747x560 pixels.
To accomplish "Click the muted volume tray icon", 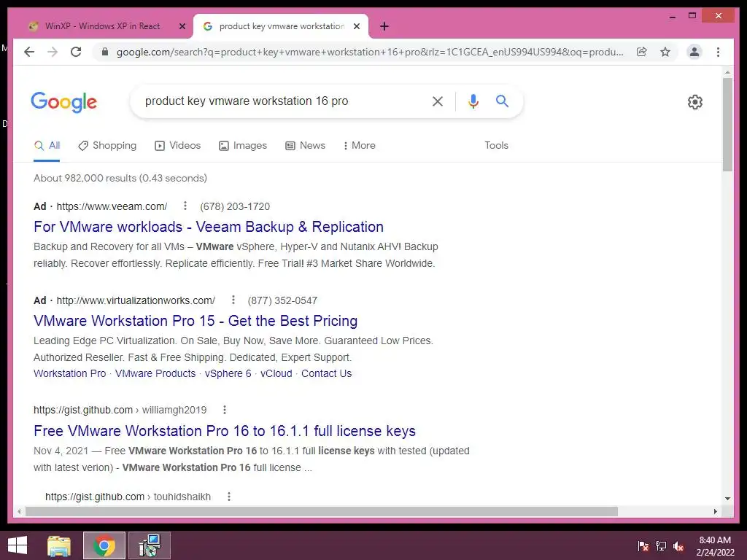I will (x=678, y=546).
